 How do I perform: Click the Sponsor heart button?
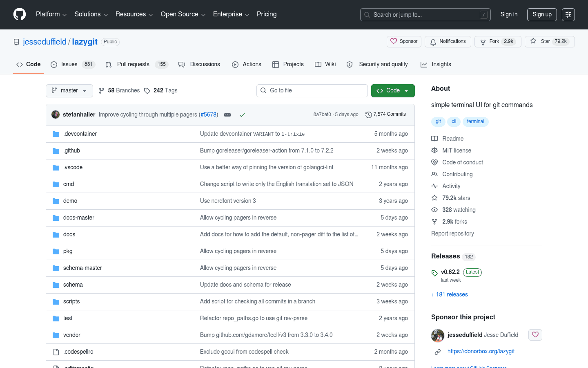coord(404,42)
